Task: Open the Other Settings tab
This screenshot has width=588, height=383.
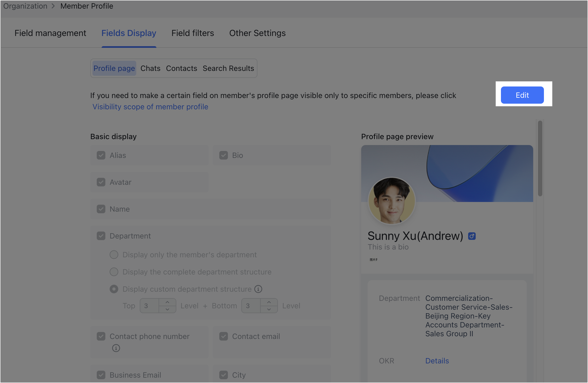Action: pos(257,33)
